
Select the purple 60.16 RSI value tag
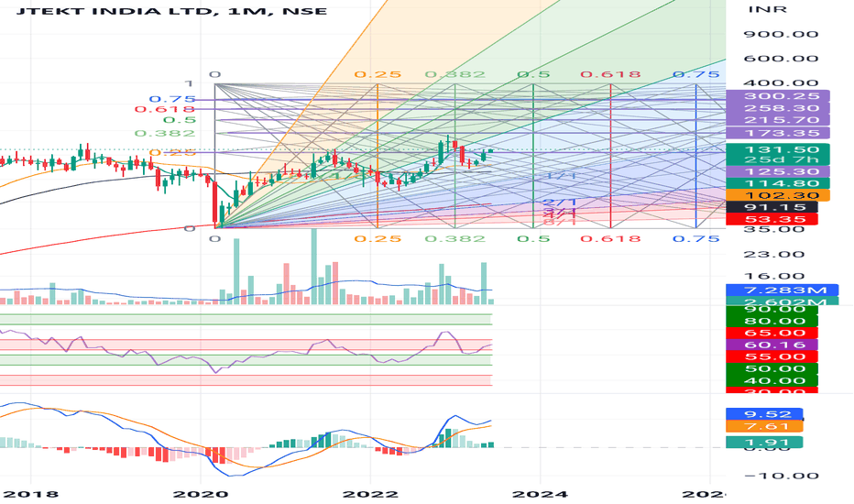[772, 345]
